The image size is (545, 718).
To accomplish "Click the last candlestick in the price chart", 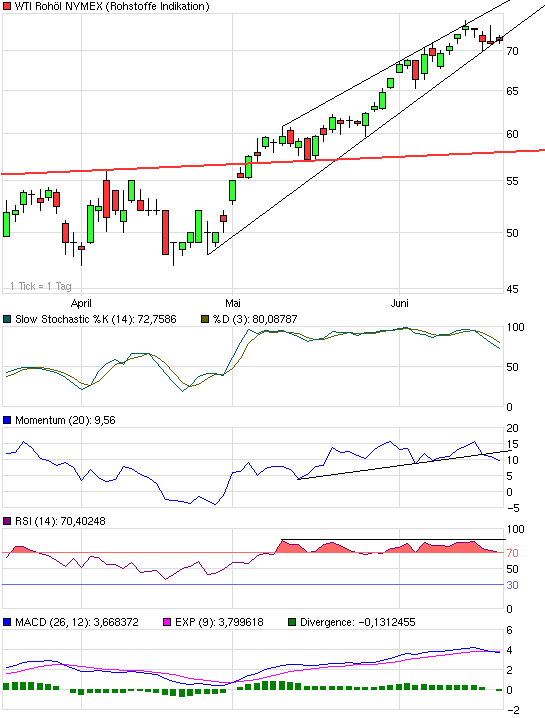I will coord(499,39).
